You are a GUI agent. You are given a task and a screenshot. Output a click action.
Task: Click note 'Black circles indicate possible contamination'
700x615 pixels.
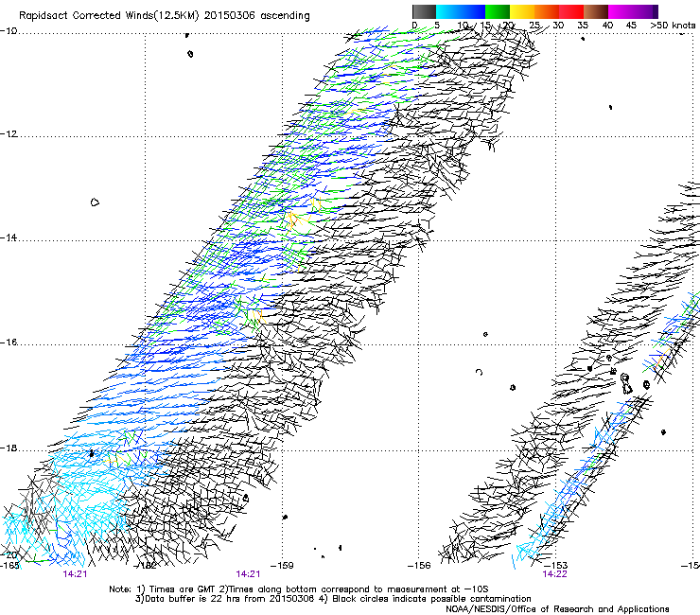(431, 599)
